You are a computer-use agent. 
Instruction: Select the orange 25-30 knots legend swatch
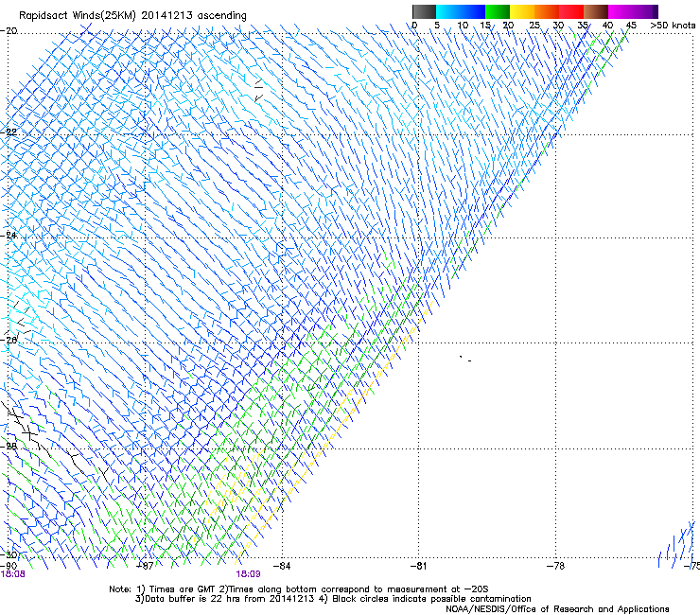547,11
